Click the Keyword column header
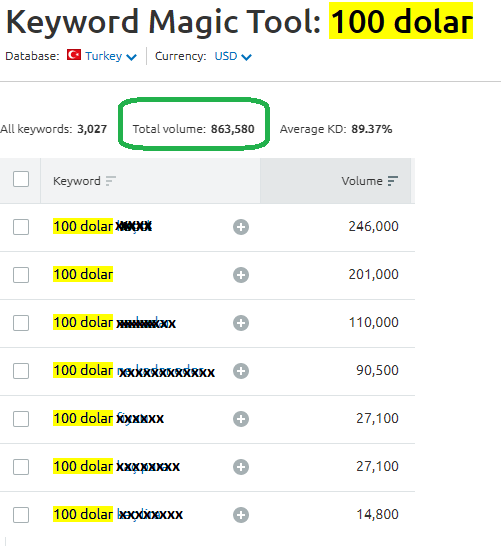The width and height of the screenshot is (501, 546). pos(77,181)
